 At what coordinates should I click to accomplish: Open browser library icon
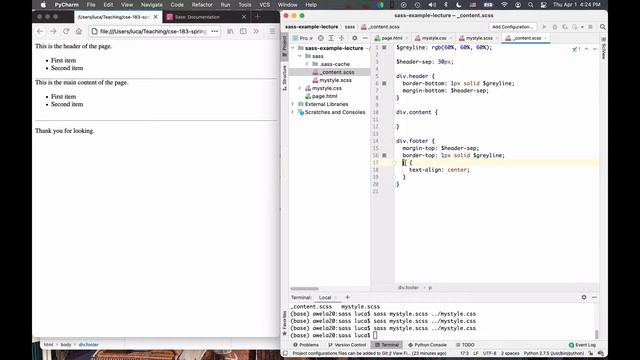tap(230, 31)
